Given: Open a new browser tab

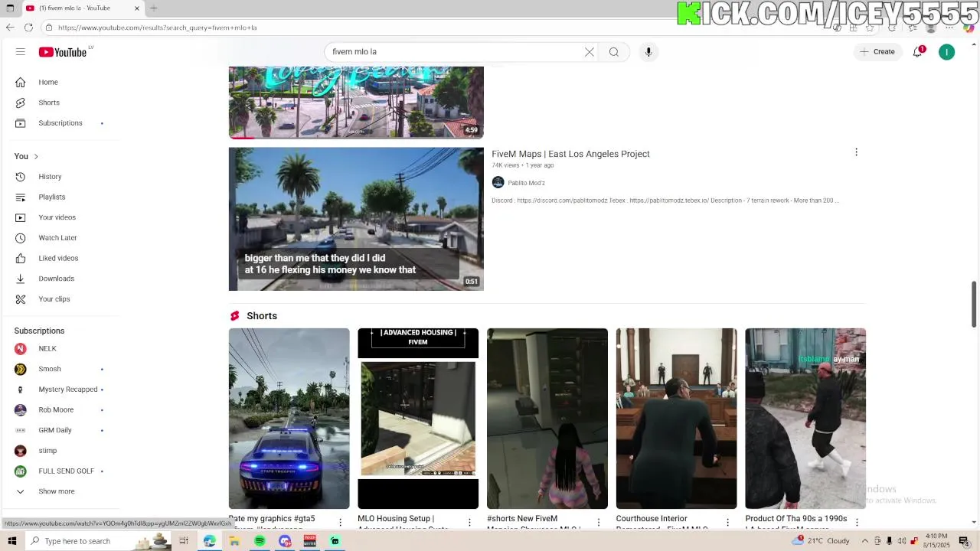Looking at the screenshot, I should pyautogui.click(x=153, y=8).
